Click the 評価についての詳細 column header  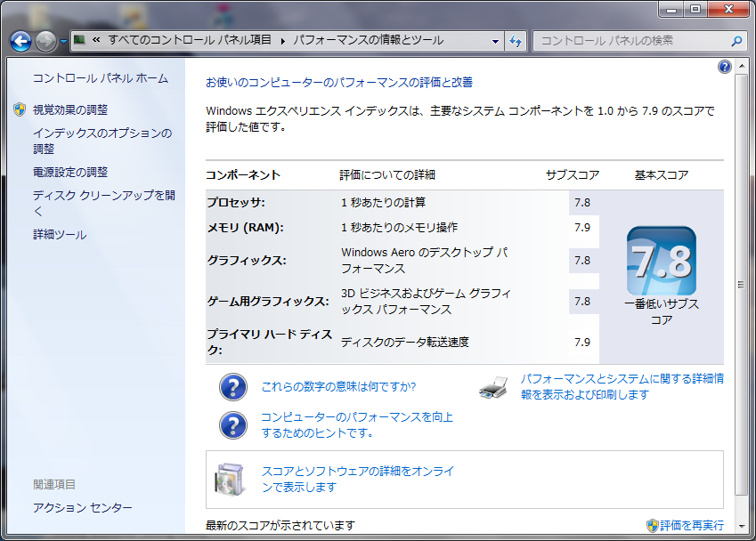click(x=387, y=175)
